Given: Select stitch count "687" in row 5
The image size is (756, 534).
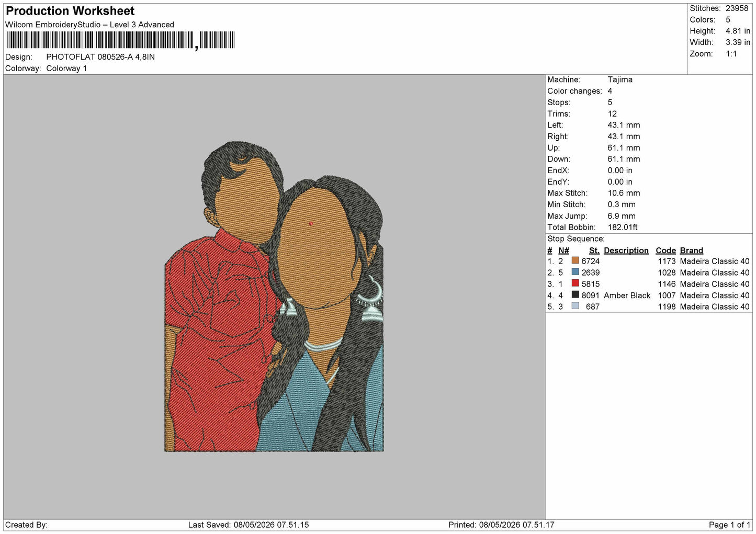Looking at the screenshot, I should (593, 307).
